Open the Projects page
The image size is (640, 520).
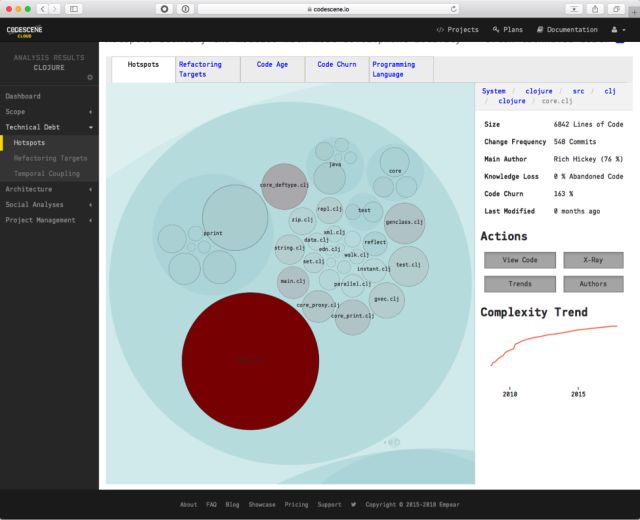[x=458, y=29]
